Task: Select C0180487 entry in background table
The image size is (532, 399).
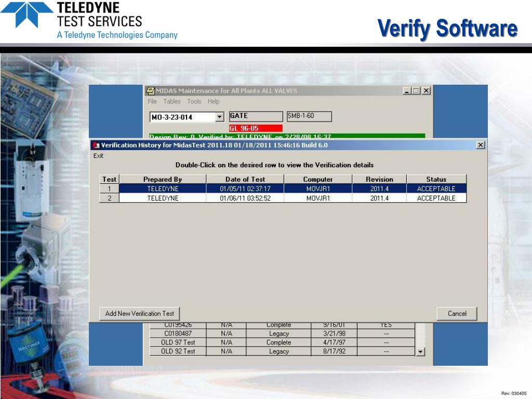Action: click(178, 334)
